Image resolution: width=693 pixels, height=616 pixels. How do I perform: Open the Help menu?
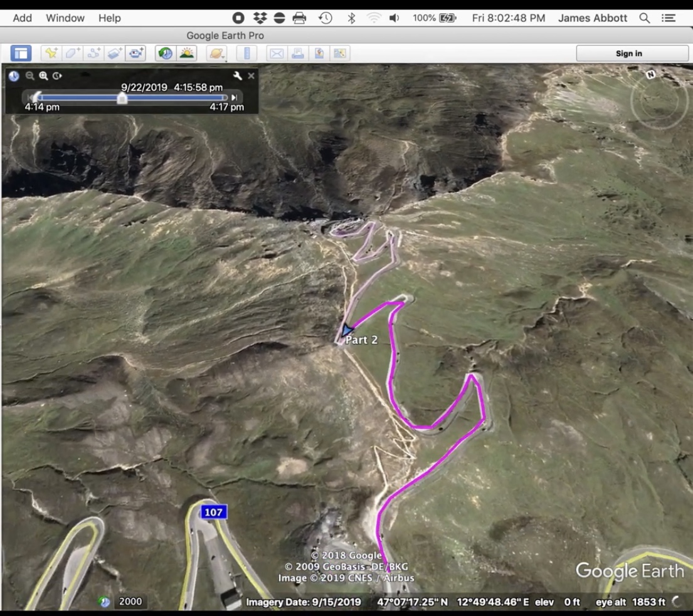point(109,18)
